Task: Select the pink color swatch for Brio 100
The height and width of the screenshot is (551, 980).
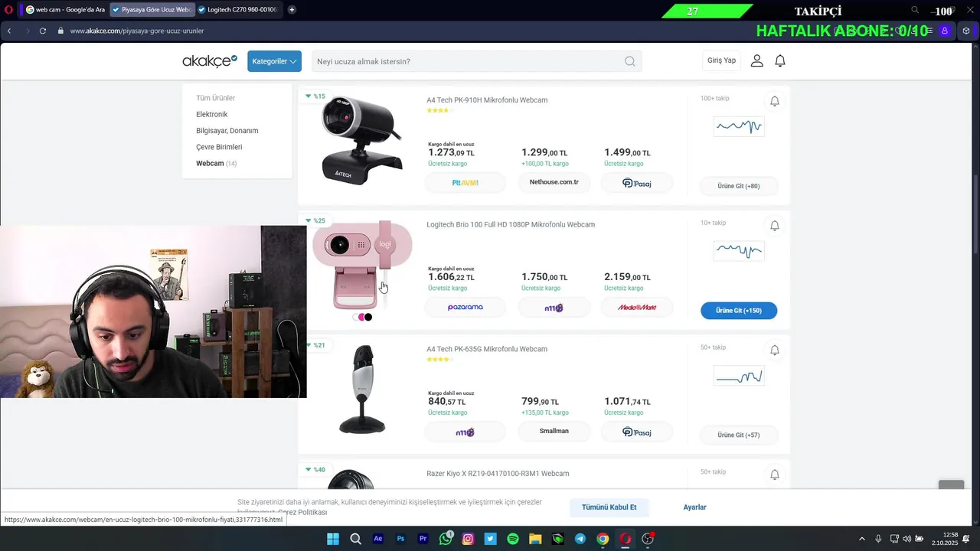Action: click(361, 317)
